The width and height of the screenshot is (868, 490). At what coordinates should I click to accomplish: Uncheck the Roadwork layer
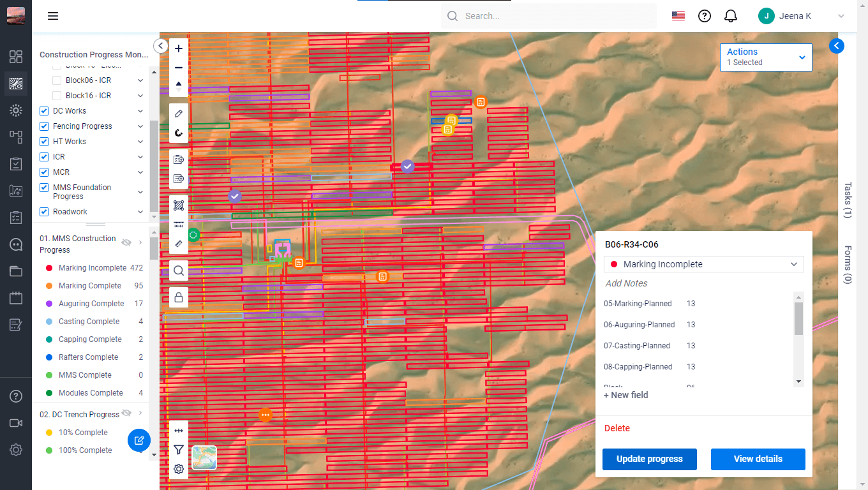(x=44, y=212)
